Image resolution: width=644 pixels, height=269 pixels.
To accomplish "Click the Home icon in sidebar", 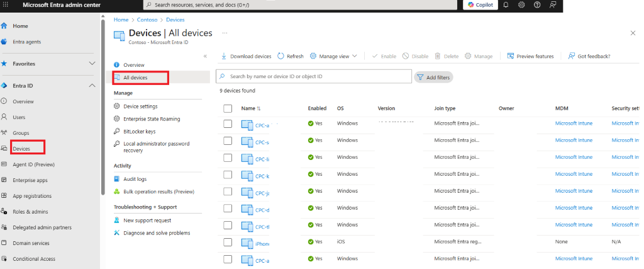I will click(4, 25).
